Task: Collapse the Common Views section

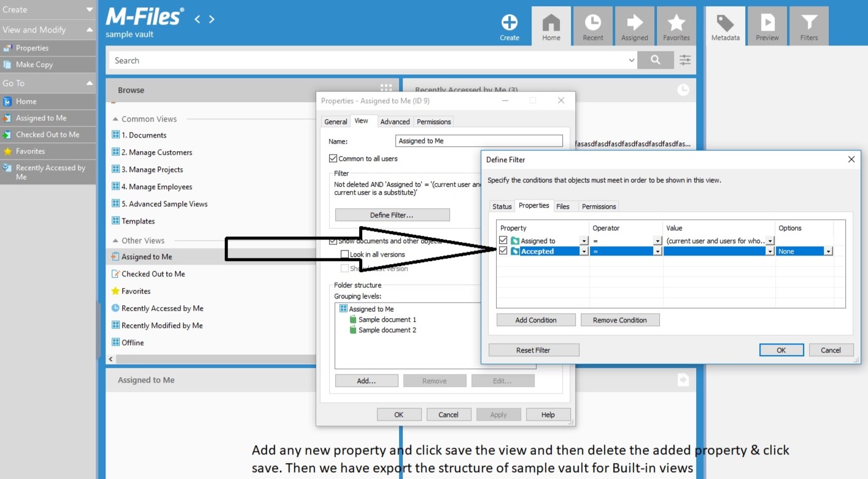Action: [115, 119]
